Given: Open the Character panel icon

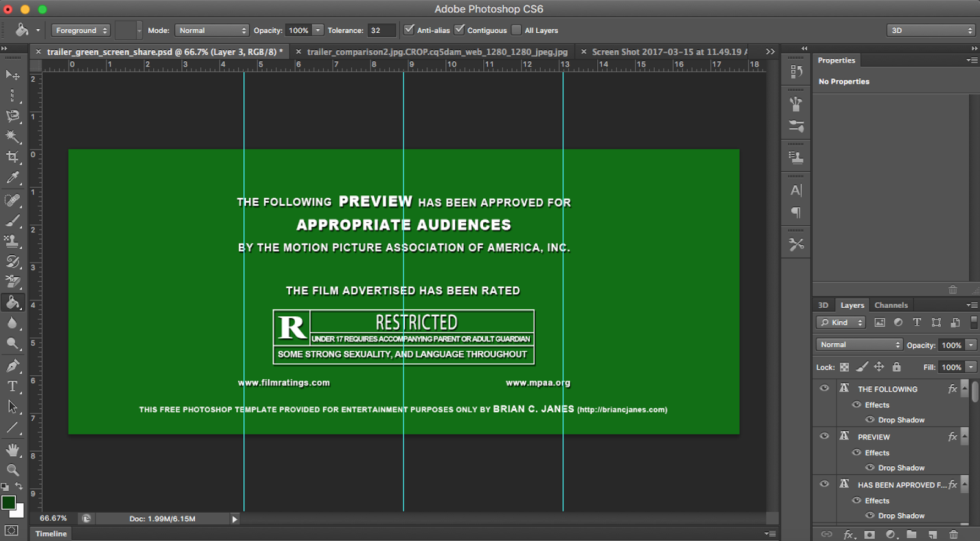Looking at the screenshot, I should click(796, 190).
